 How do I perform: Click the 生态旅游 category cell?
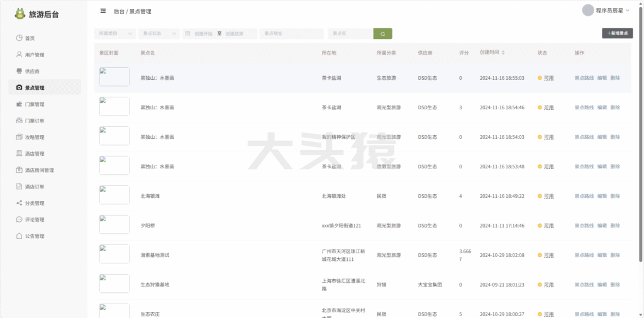coord(387,78)
